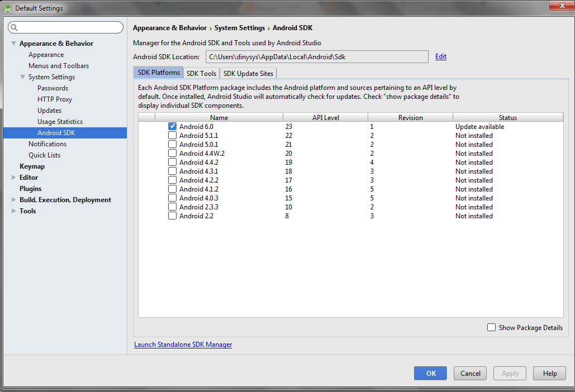This screenshot has height=392, width=575.
Task: Switch to the SDK Tools tab
Action: (201, 73)
